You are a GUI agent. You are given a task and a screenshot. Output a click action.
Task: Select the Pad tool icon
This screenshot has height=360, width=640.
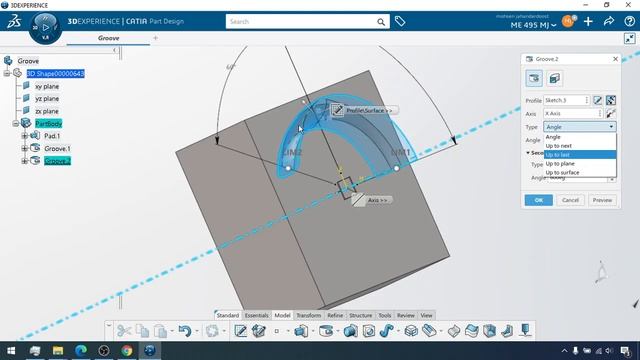[x=301, y=331]
